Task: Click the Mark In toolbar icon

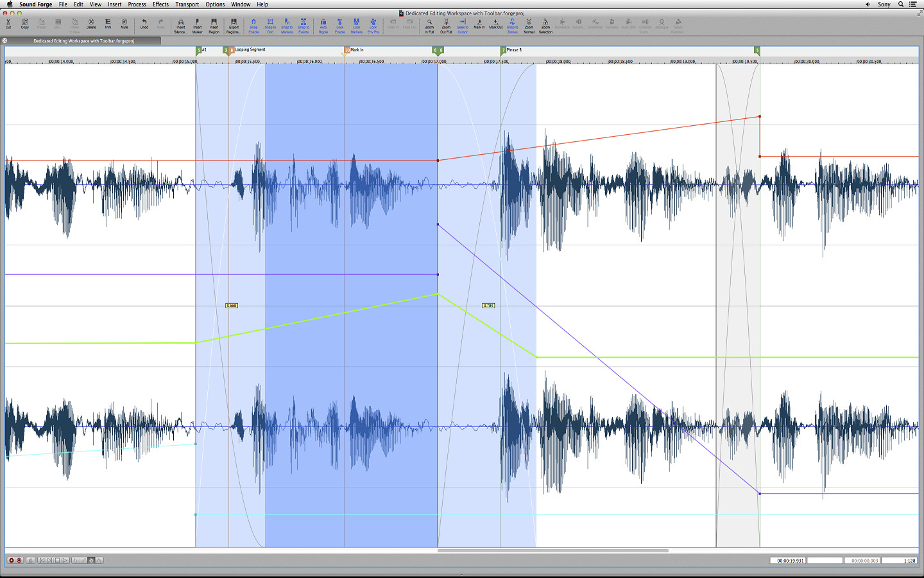Action: coord(479,24)
